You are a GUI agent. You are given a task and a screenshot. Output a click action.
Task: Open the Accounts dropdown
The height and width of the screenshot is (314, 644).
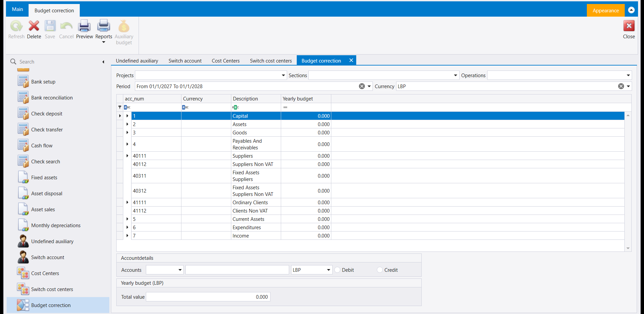pyautogui.click(x=180, y=270)
